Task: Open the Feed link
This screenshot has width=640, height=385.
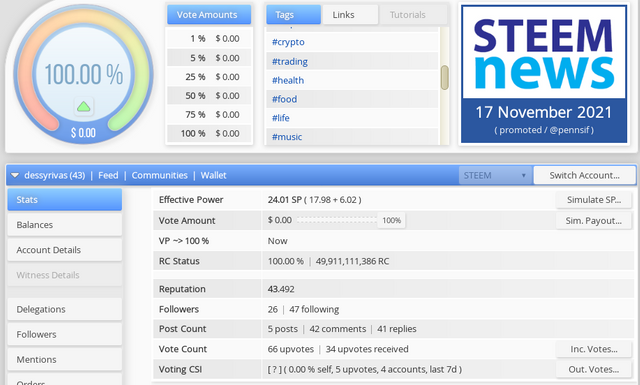Action: (108, 175)
